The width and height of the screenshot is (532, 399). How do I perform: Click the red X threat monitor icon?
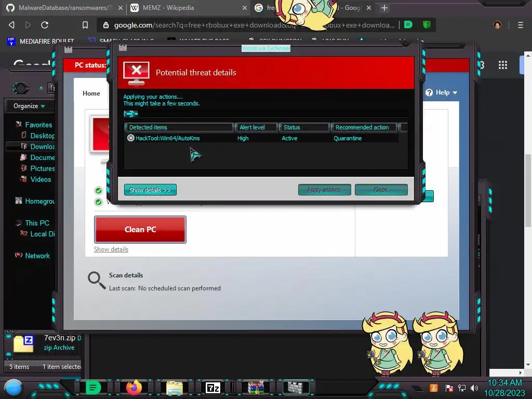[137, 73]
